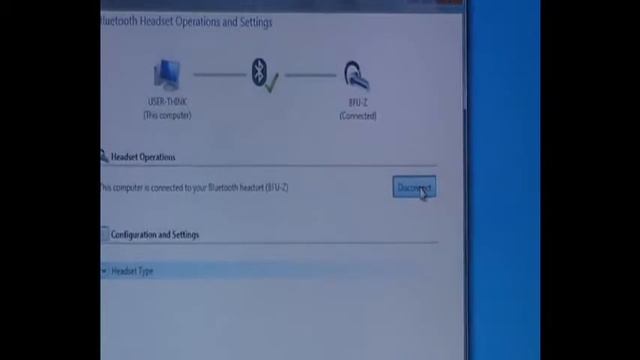Click the 'Configuration and Settings' heading
This screenshot has width=640, height=360.
[x=155, y=235]
